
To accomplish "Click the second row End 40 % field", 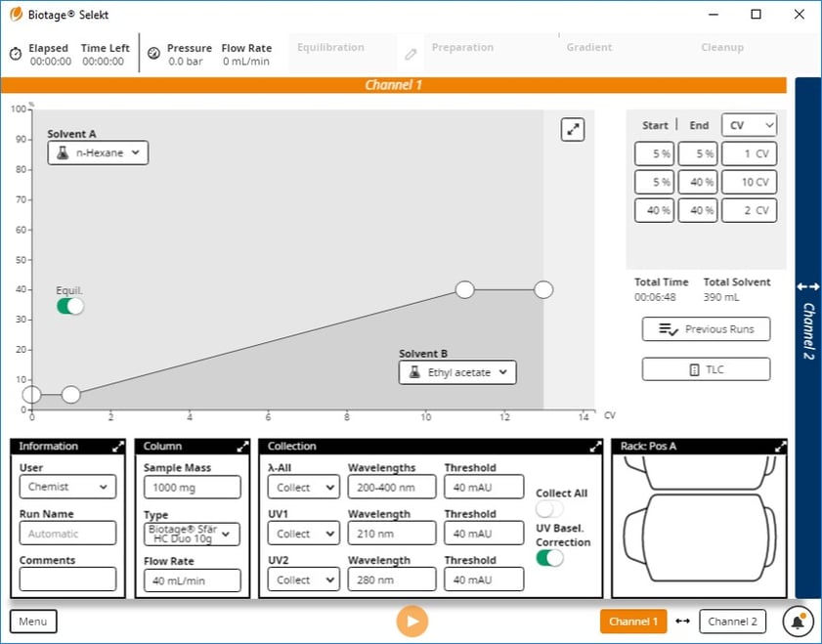I will point(698,183).
